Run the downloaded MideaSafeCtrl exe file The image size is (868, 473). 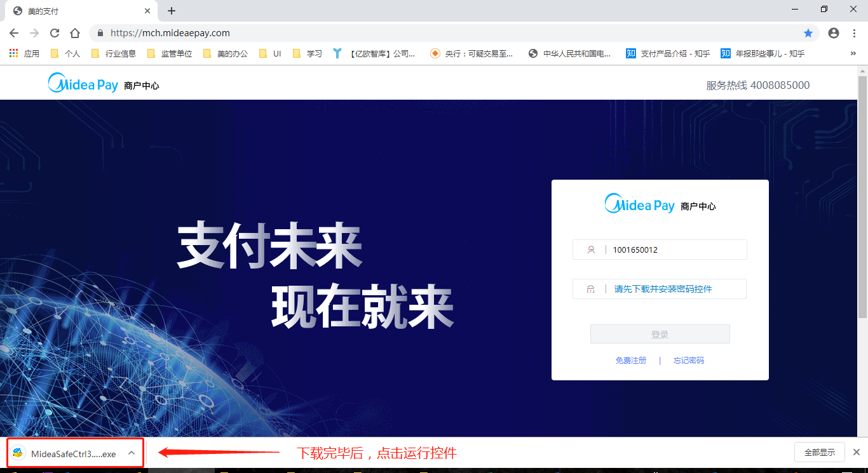coord(70,453)
